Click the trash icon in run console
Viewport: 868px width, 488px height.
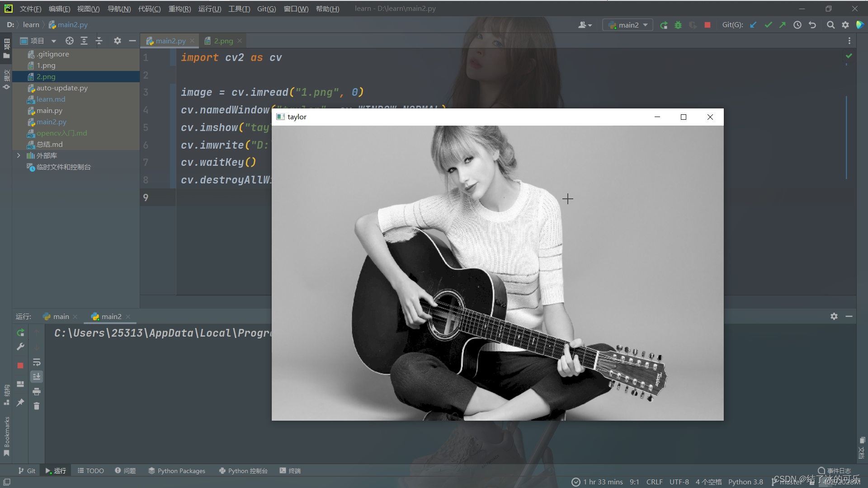point(37,406)
